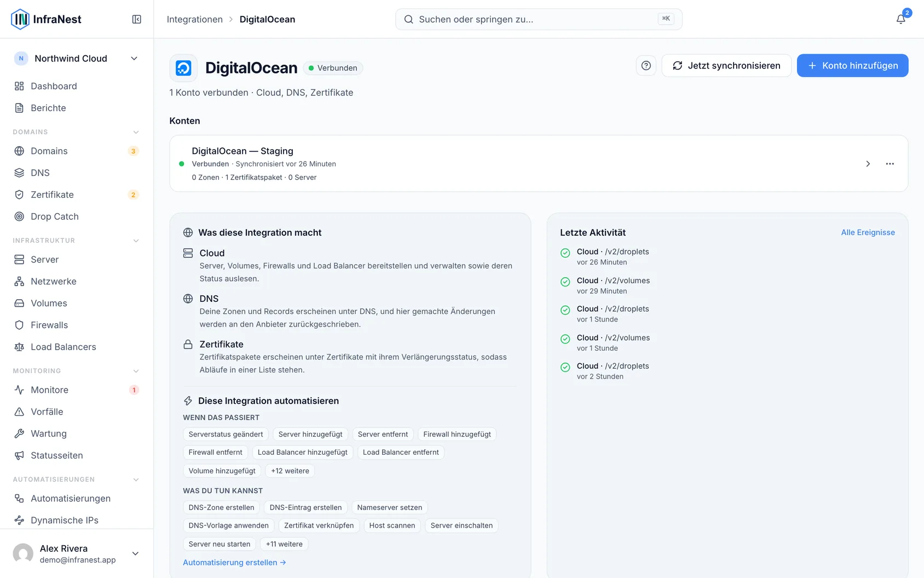
Task: Click the Volumes icon in the sidebar
Action: pos(19,303)
